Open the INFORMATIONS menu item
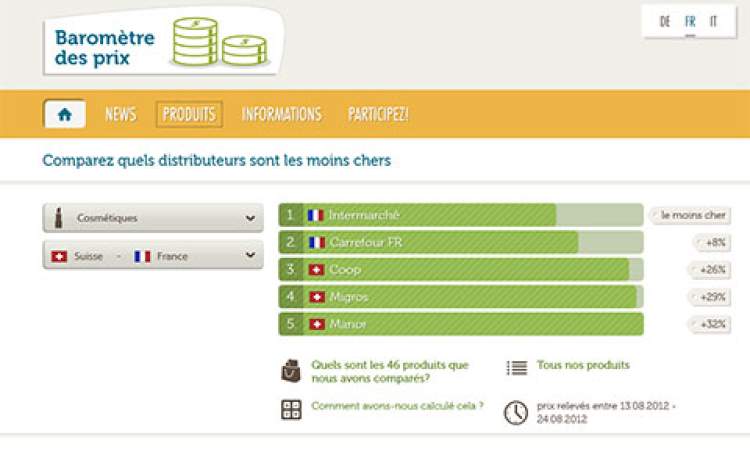 click(x=281, y=114)
